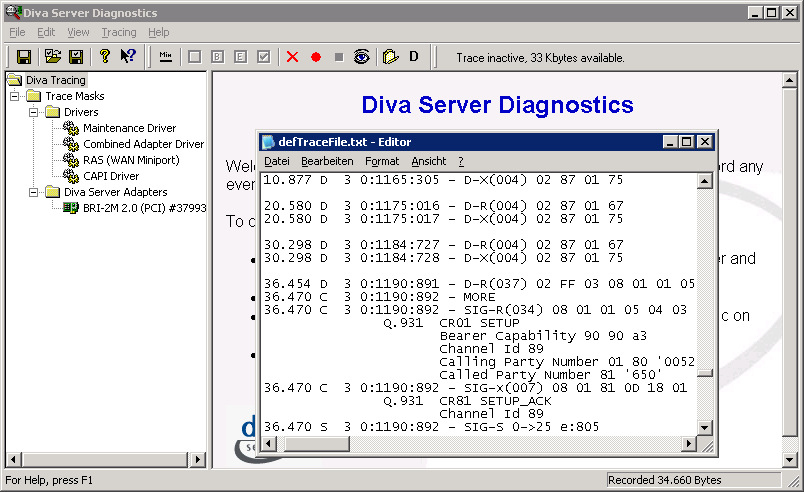Click the BRI-2M adapter card icon
This screenshot has width=804, height=492.
71,208
